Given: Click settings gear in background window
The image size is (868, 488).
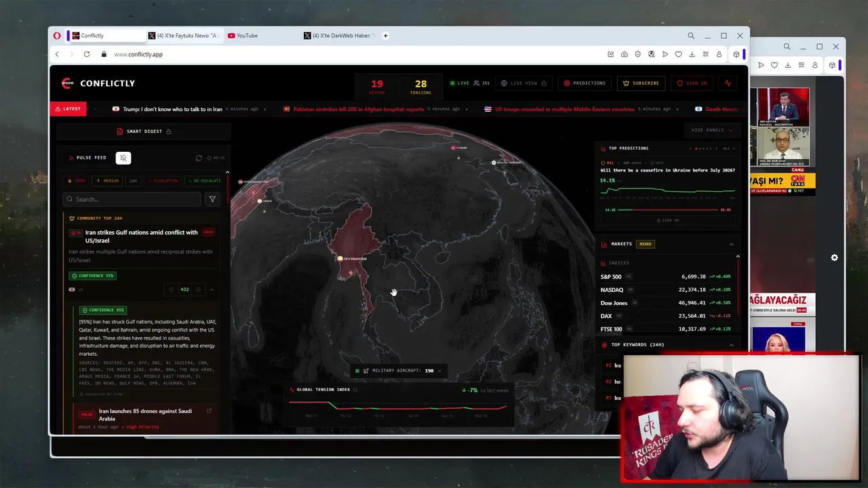Looking at the screenshot, I should pos(834,258).
